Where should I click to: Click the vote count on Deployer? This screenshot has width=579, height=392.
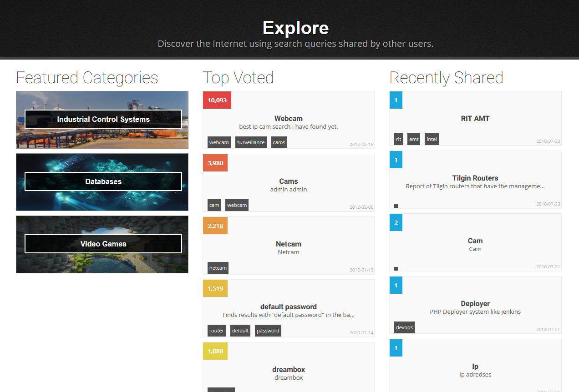(x=396, y=285)
